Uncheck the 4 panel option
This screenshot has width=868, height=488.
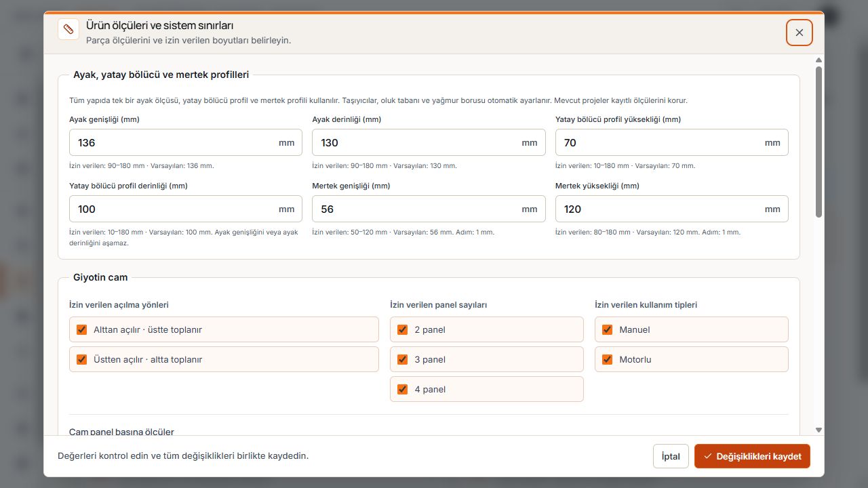click(x=403, y=389)
